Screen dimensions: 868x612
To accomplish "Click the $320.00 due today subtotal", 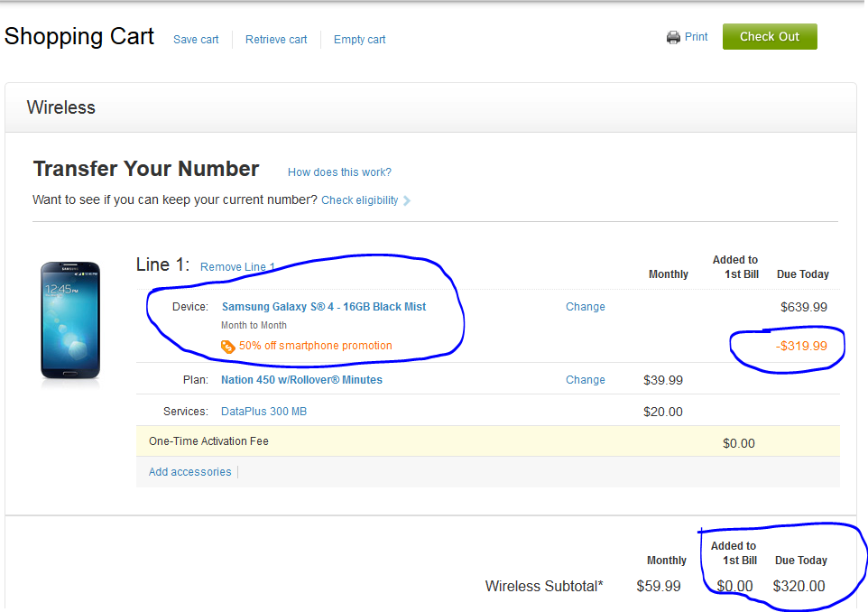I will 799,586.
